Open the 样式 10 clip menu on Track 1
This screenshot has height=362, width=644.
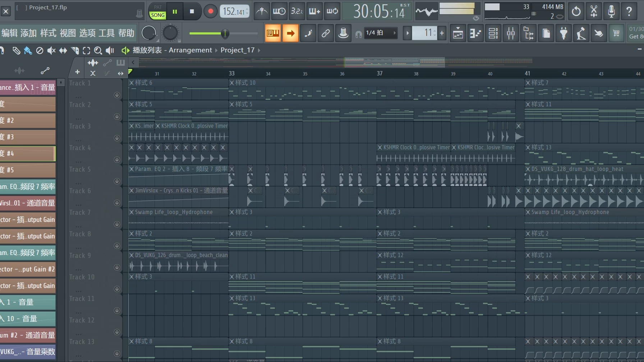tap(232, 83)
